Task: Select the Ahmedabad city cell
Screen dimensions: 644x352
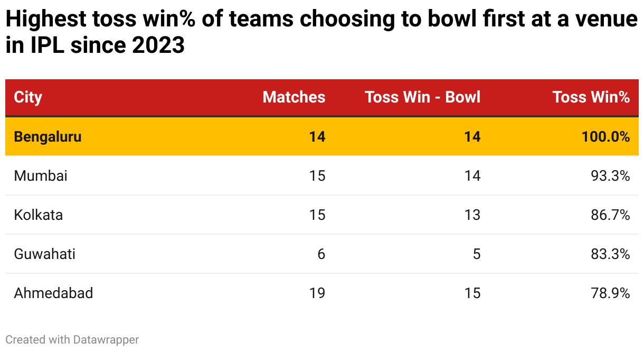Action: point(53,293)
